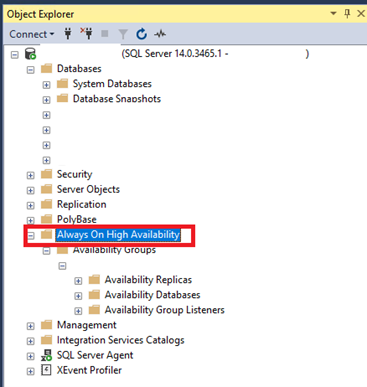
Task: Expand Integration Services Catalogs
Action: click(x=31, y=341)
